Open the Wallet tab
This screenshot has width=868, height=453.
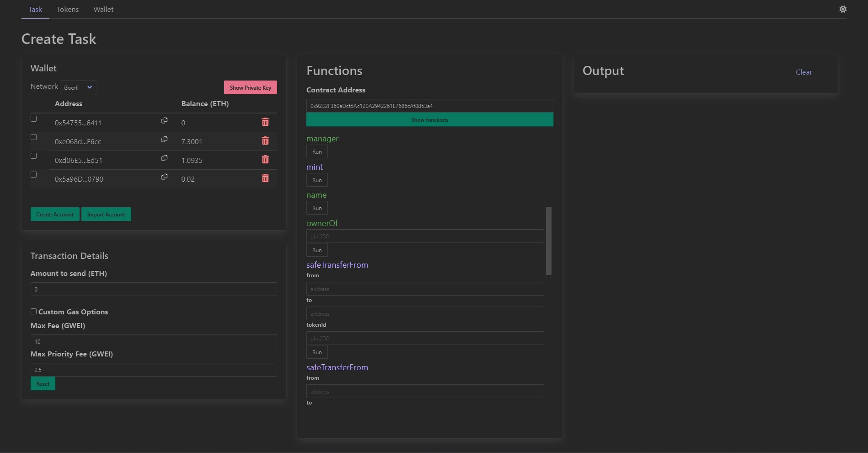103,9
